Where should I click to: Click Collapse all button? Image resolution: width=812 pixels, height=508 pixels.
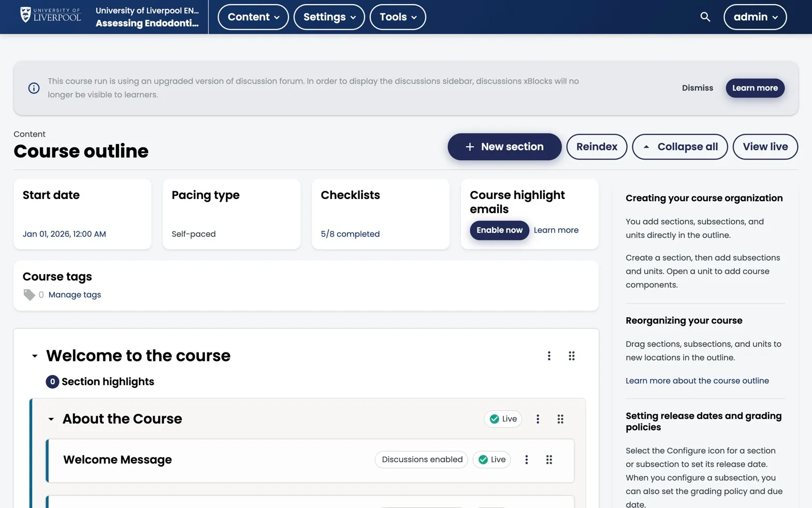pos(680,147)
